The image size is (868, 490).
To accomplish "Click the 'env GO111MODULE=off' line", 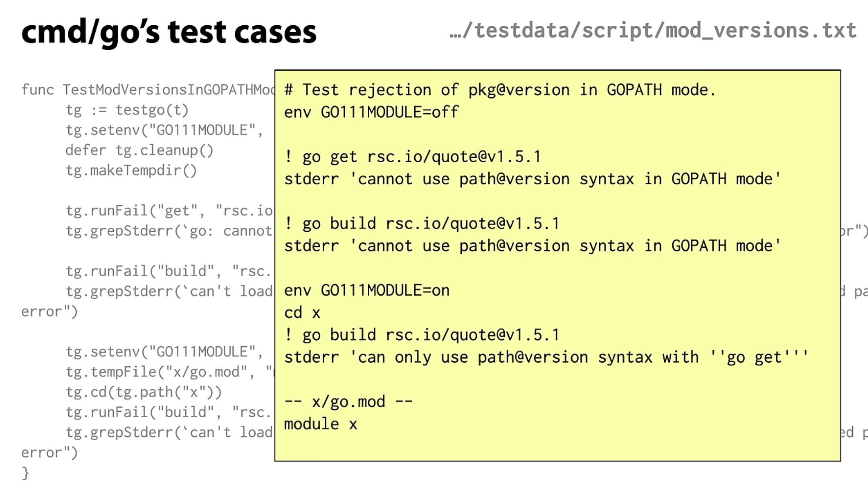I will coord(371,112).
